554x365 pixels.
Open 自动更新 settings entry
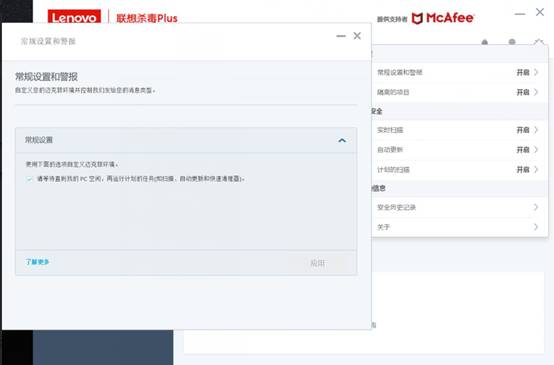click(459, 150)
